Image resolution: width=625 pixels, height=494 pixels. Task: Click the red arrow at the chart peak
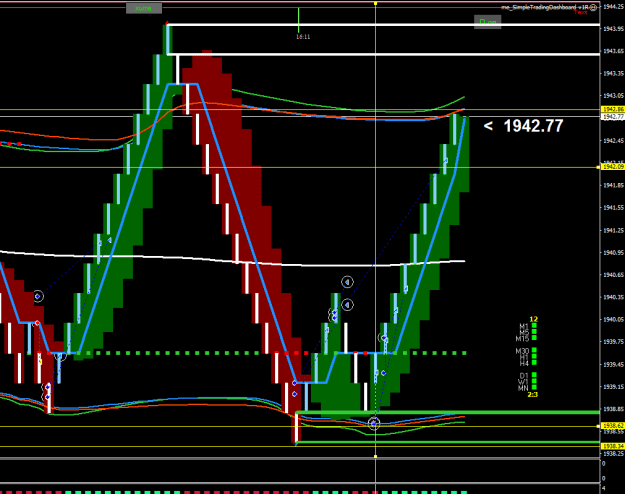[x=167, y=23]
